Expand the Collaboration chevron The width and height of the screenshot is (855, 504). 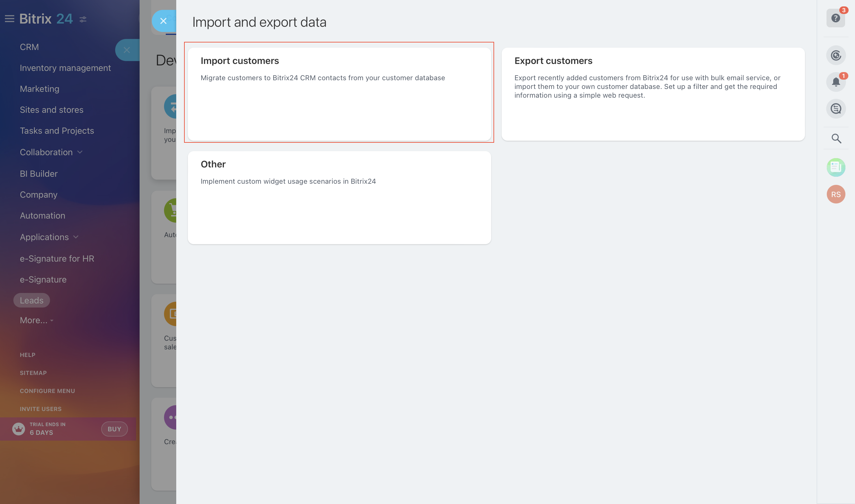[80, 152]
